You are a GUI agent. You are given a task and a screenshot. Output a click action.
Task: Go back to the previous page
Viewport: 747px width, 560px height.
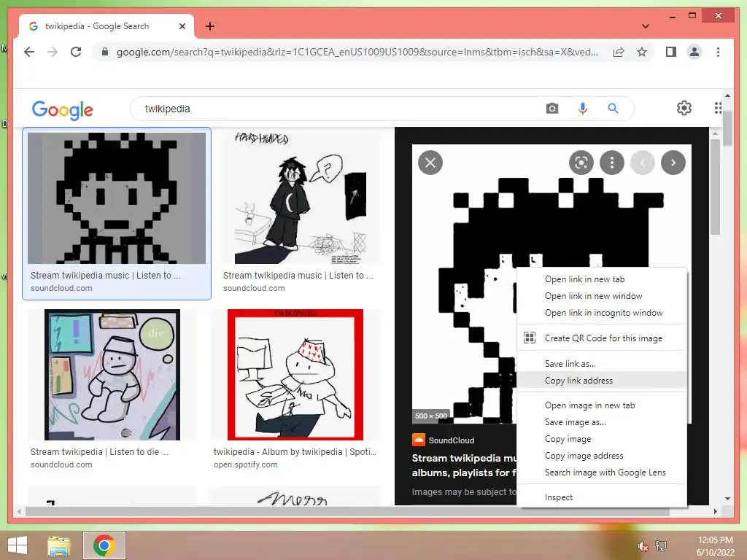(x=29, y=52)
